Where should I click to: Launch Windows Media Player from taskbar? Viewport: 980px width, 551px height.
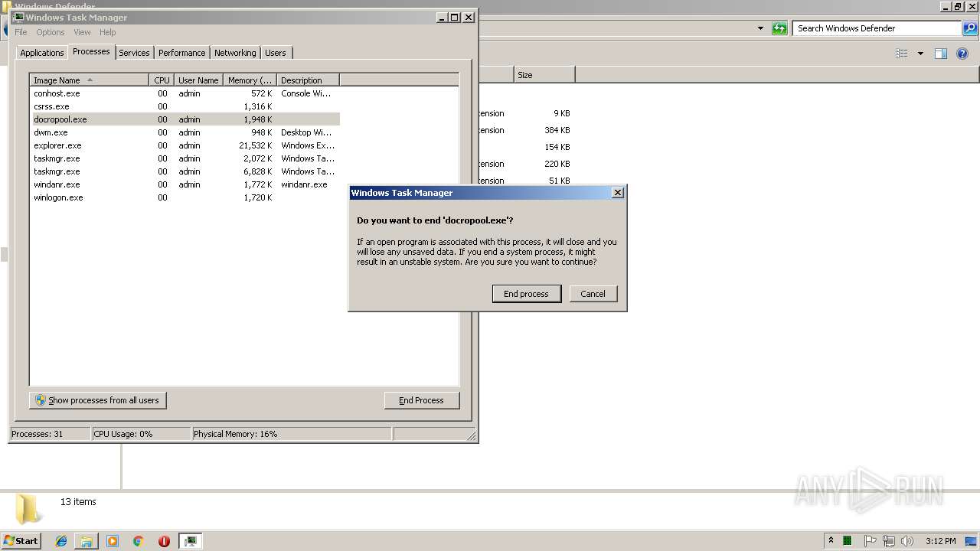(113, 541)
